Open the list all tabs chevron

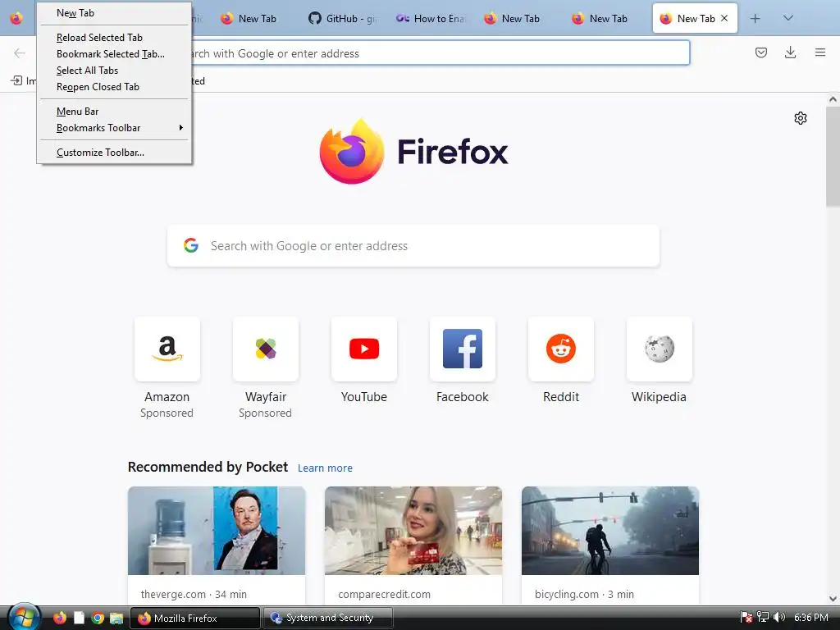click(x=787, y=18)
